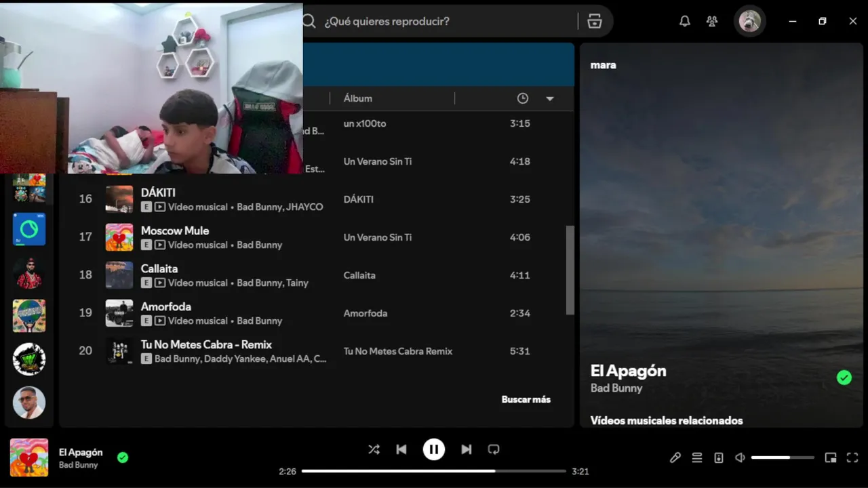868x488 pixels.
Task: Open Callaita cover thumbnail
Action: pyautogui.click(x=119, y=275)
